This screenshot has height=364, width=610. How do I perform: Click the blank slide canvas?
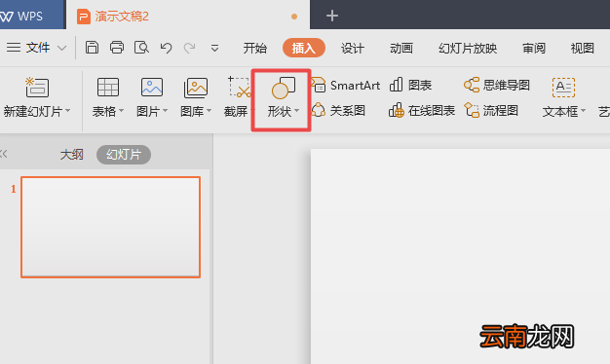point(460,256)
